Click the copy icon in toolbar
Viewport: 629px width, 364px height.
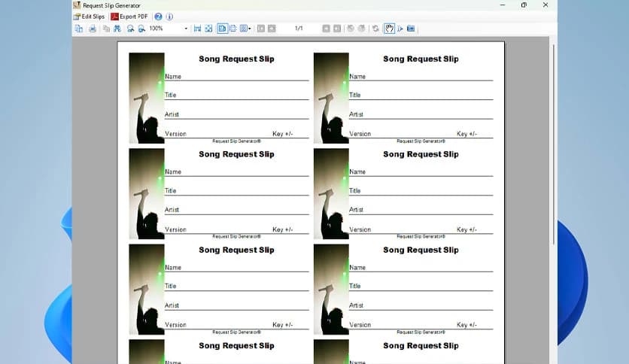tap(106, 29)
